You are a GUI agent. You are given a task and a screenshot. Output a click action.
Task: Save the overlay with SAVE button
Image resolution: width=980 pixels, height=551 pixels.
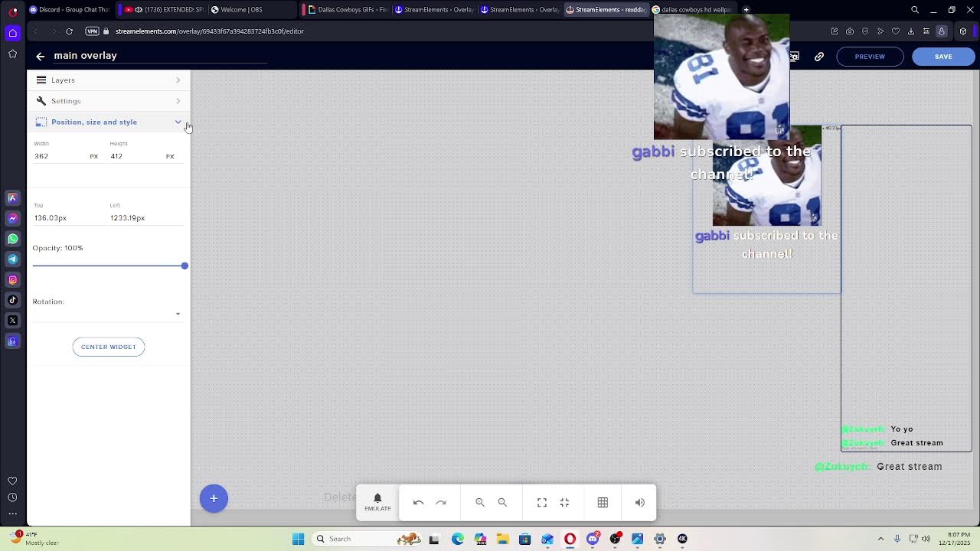tap(943, 57)
